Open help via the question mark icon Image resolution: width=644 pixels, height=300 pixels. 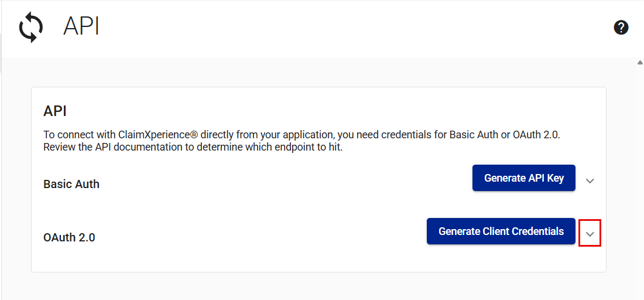621,28
